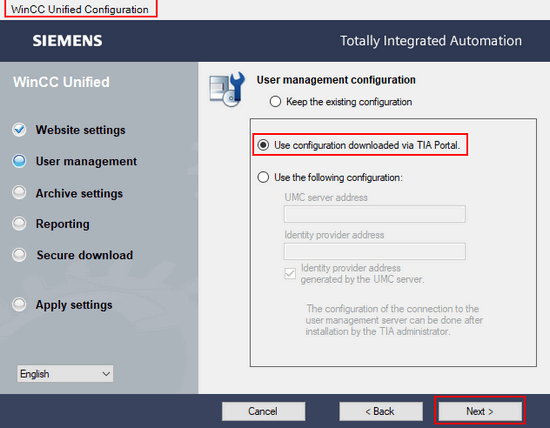The width and height of the screenshot is (550, 428).
Task: Click the Totally Integrated Automation header text
Action: (x=431, y=41)
